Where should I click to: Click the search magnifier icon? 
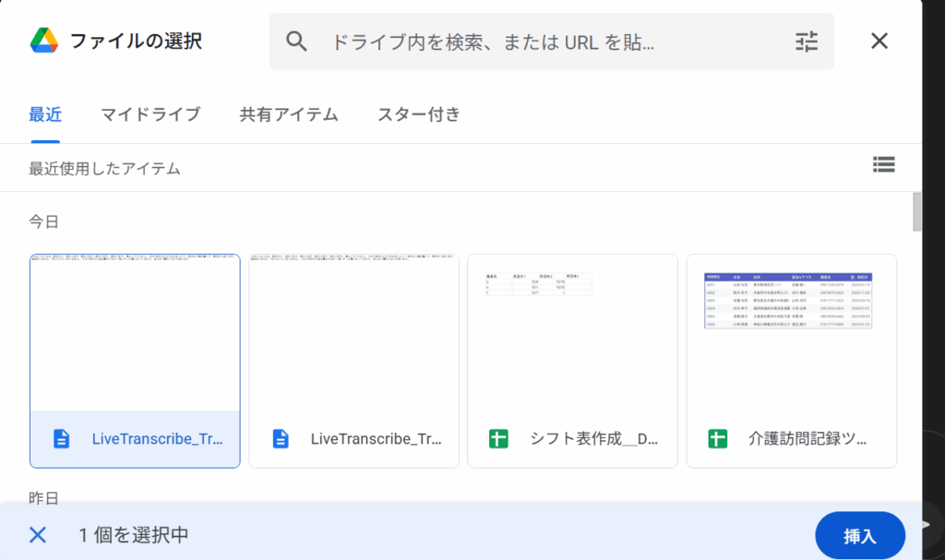[296, 41]
